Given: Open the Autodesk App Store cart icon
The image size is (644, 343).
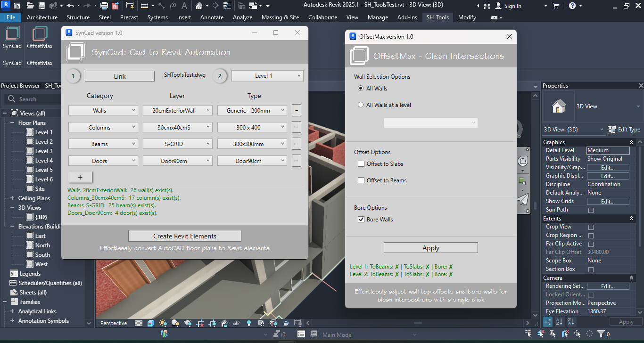Looking at the screenshot, I should point(556,6).
